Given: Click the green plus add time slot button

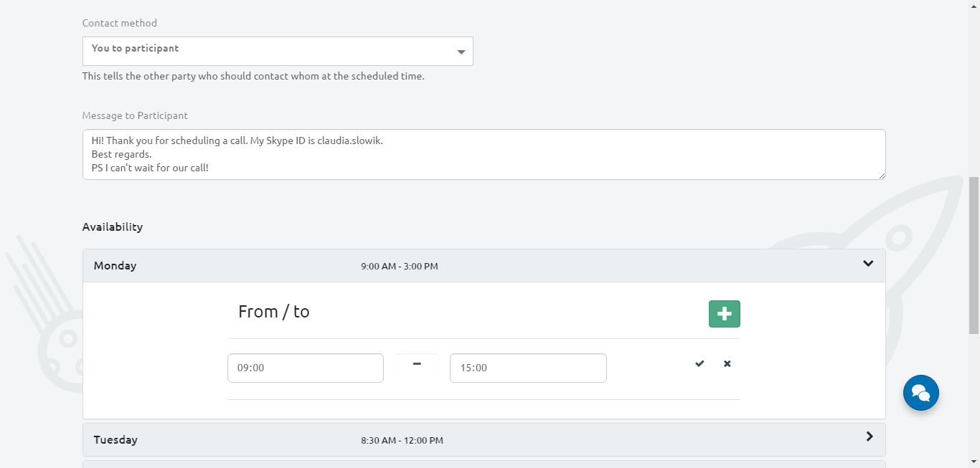Looking at the screenshot, I should tap(724, 314).
